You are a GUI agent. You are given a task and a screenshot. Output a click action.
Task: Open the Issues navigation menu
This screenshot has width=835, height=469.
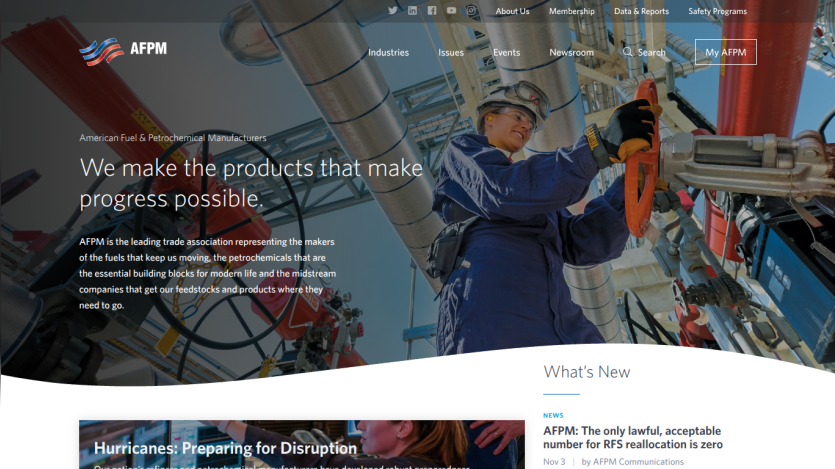[x=451, y=53]
